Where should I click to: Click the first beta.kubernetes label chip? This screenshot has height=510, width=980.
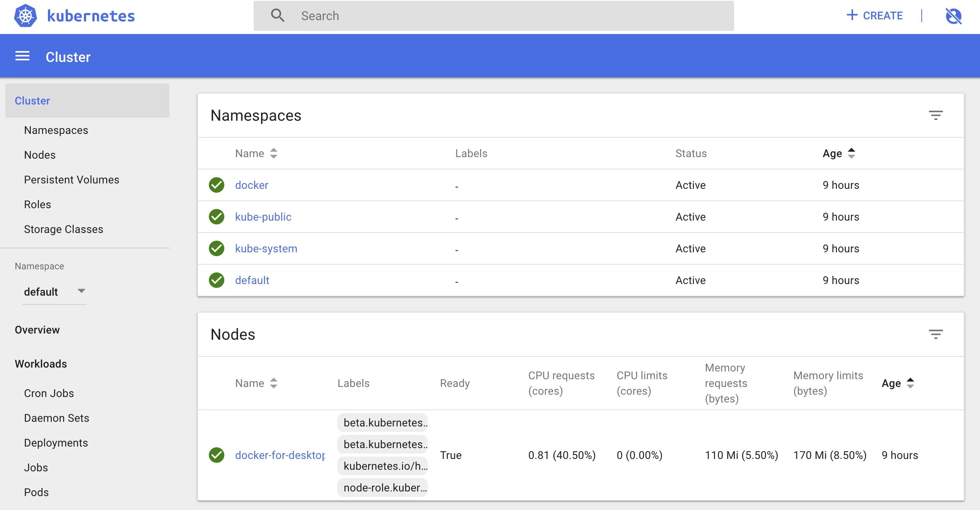coord(382,423)
